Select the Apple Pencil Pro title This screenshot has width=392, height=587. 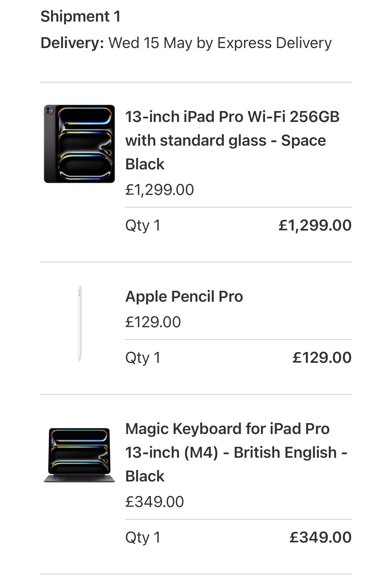184,297
